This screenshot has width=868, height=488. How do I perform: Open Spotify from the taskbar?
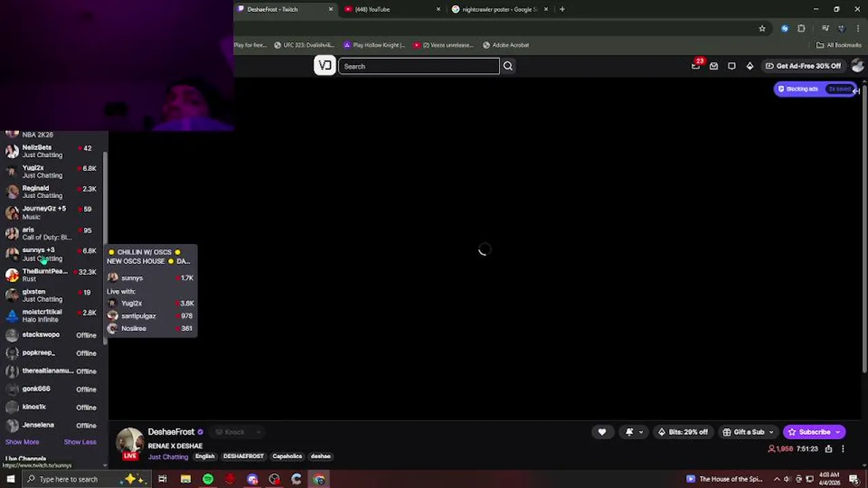(x=208, y=479)
